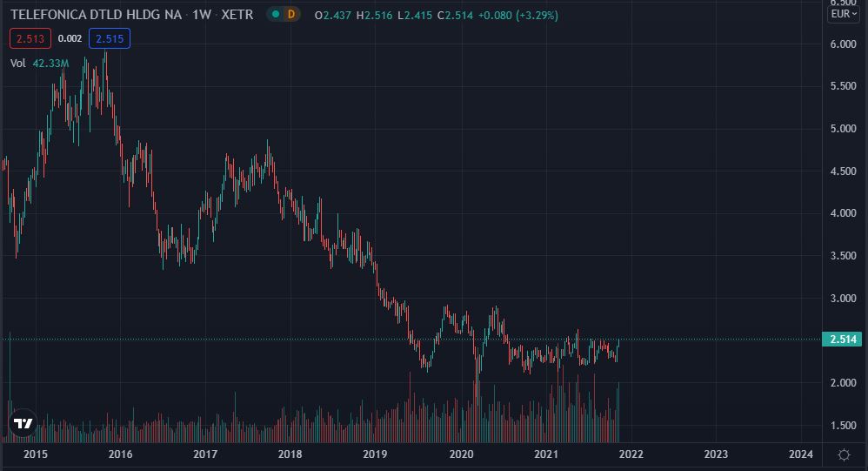Click the close value C2.514
Screen dimensions: 868x471
455,16
